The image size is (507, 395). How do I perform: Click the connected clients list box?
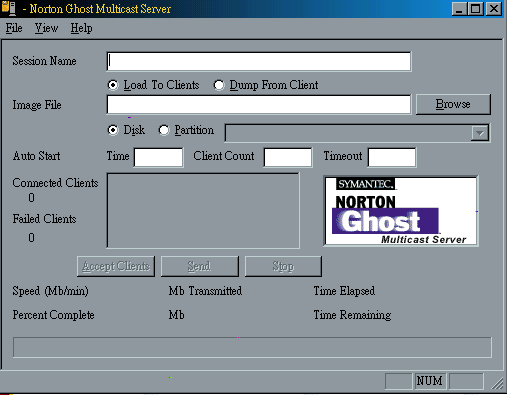point(203,210)
